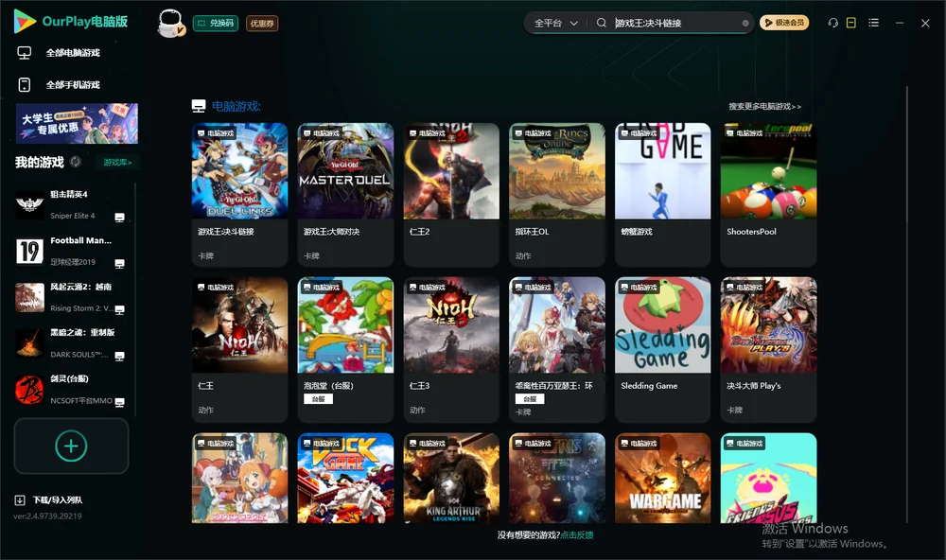This screenshot has height=560, width=946.
Task: Click version text ver:2.4.9739.29219
Action: pyautogui.click(x=47, y=516)
